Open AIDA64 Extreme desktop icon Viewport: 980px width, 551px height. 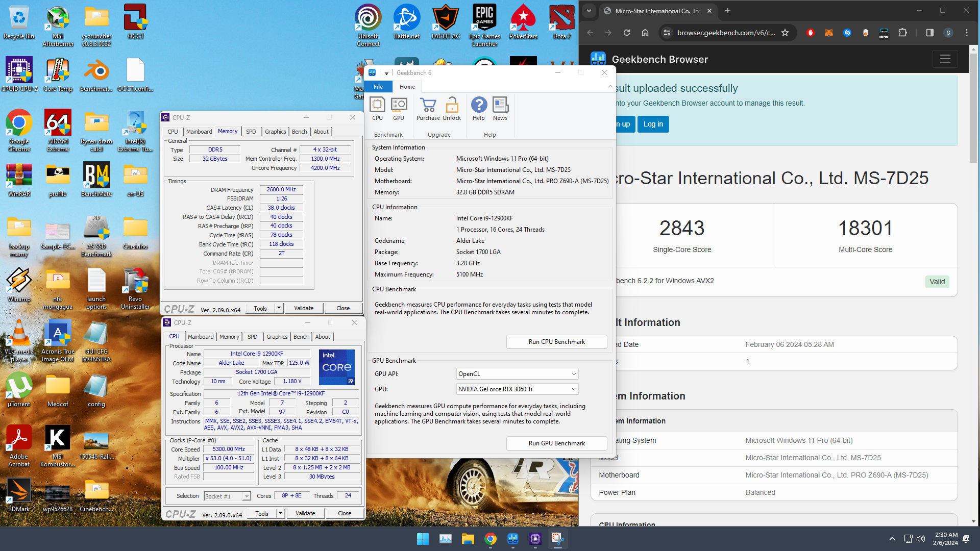pos(58,131)
